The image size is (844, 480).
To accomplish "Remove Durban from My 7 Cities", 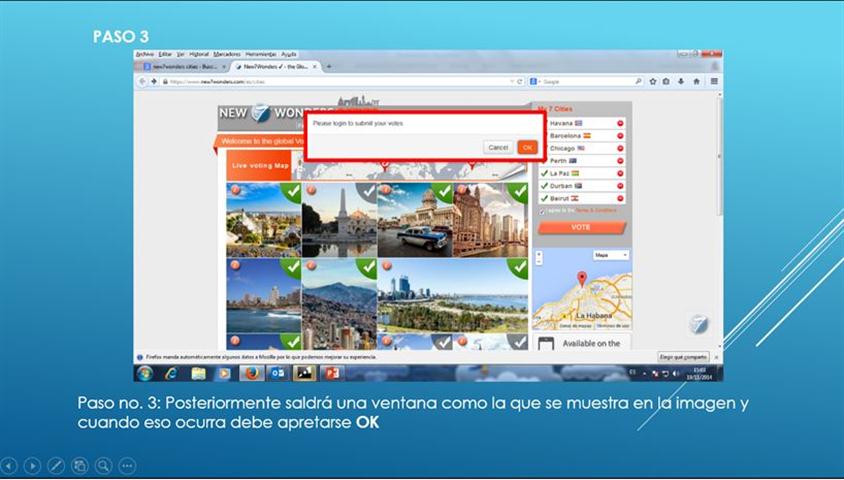I will 620,186.
